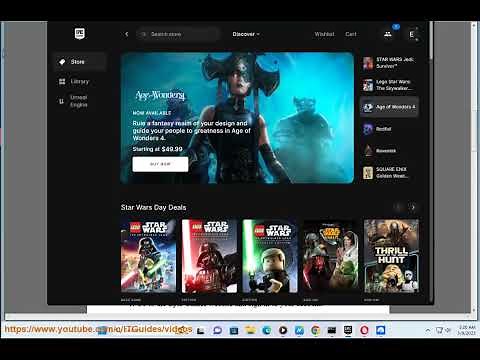Select STAR WARS Jedi: Survivor in the carousel list
Viewport: 480px width, 360px height.
click(x=389, y=63)
